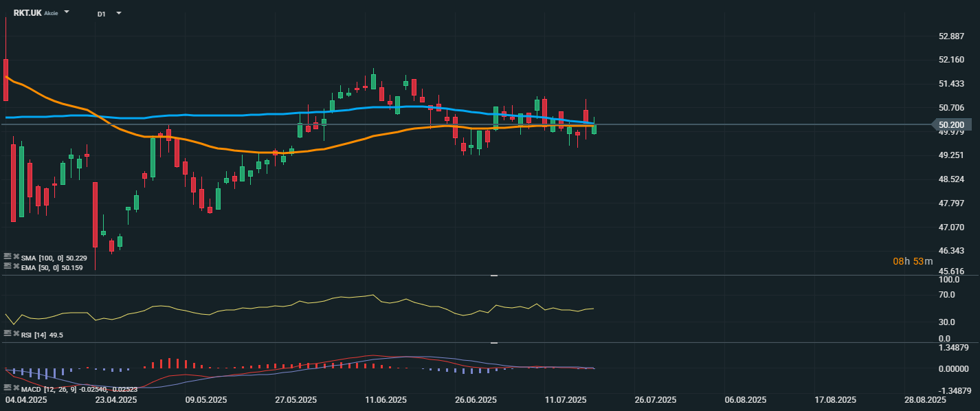Viewport: 980px width, 411px height.
Task: Open settings icon for EMA indicator
Action: [x=8, y=266]
